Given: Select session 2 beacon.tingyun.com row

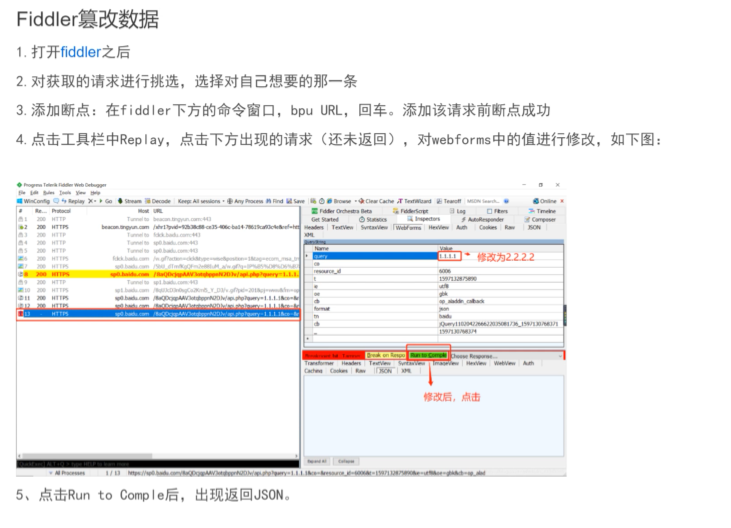Looking at the screenshot, I should click(159, 227).
